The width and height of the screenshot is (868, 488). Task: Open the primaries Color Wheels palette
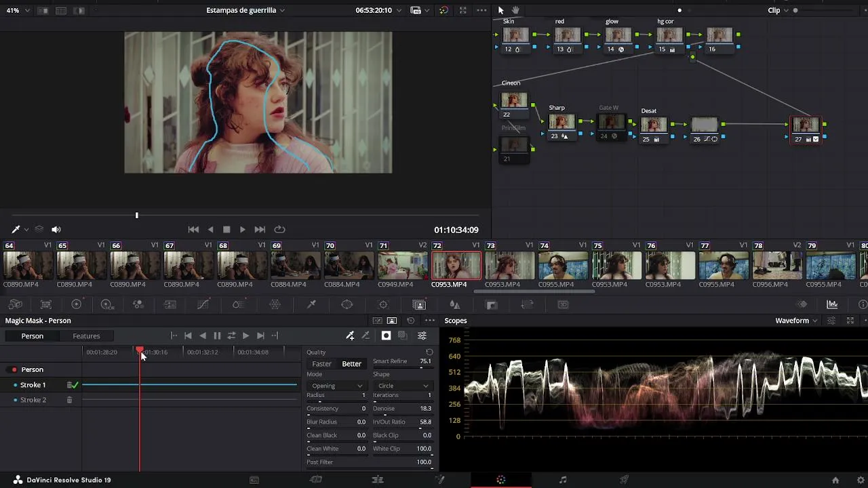[76, 305]
